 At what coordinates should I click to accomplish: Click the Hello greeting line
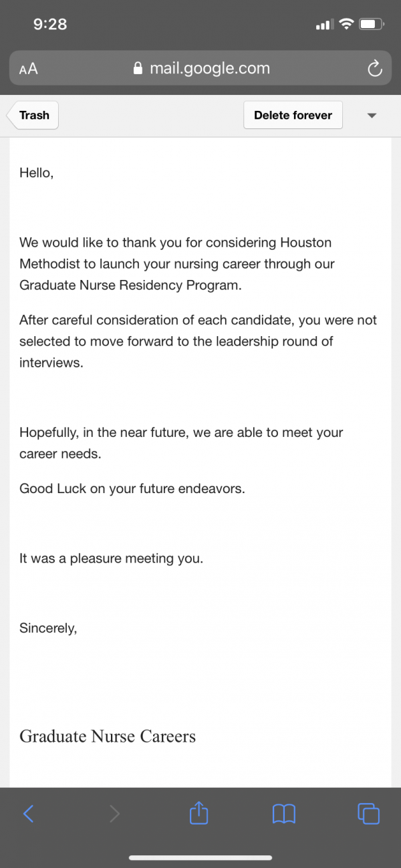[36, 172]
